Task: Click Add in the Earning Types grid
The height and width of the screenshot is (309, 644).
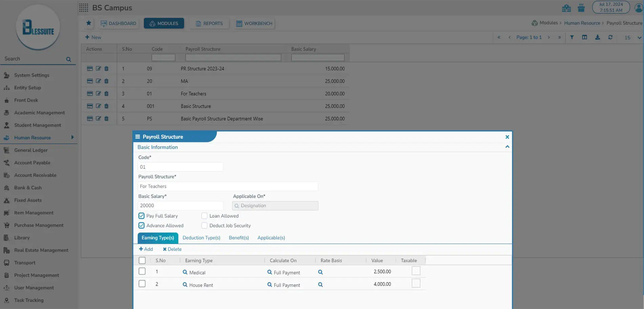Action: 146,249
